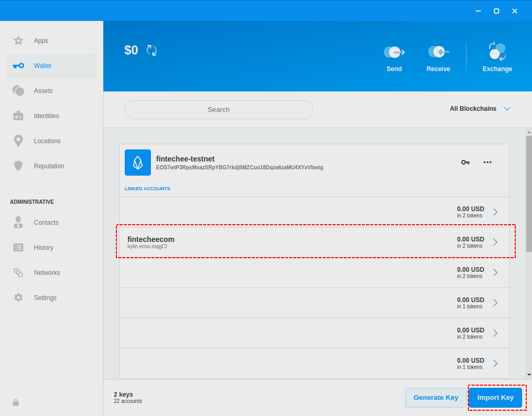Focus the Search input field
Screen dimensions: 532x416
pyautogui.click(x=219, y=110)
